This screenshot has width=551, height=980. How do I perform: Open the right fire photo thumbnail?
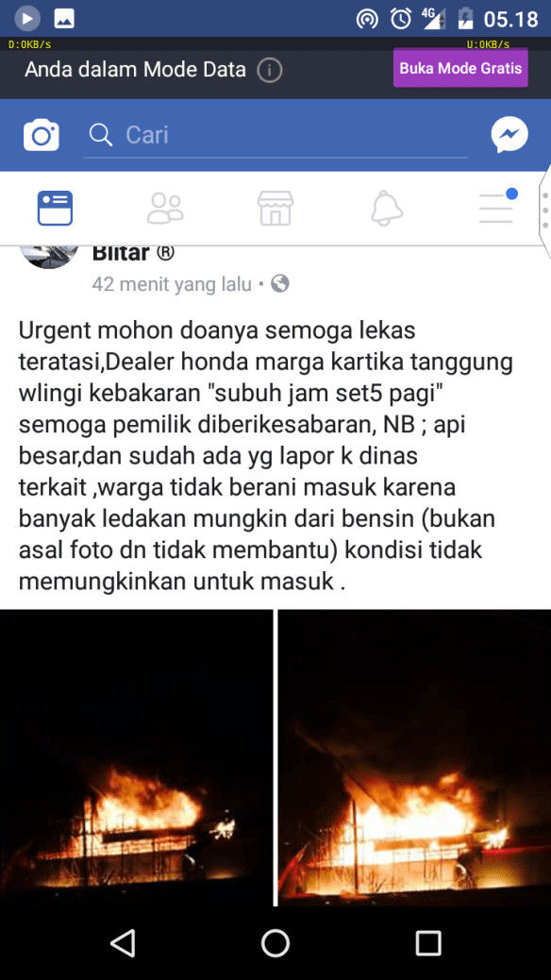click(415, 757)
